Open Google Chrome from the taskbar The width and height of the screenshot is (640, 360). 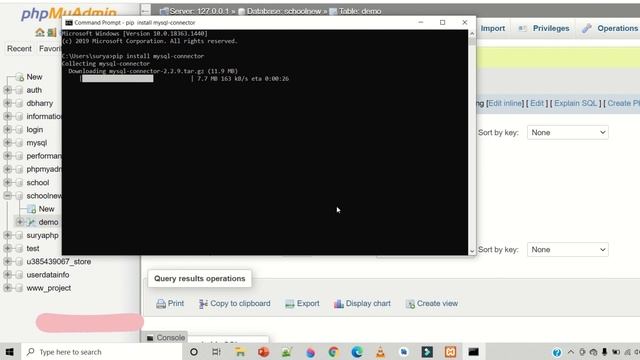coord(333,352)
